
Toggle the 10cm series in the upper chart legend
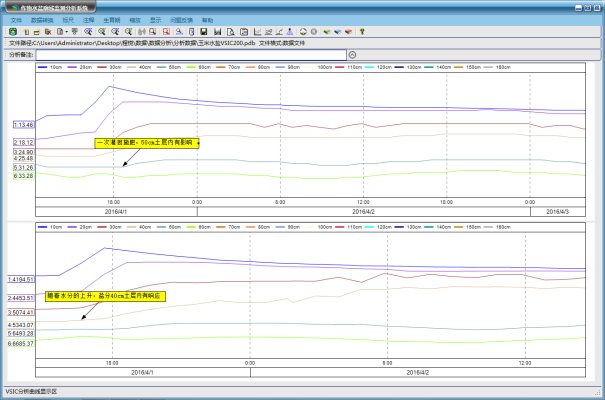50,67
